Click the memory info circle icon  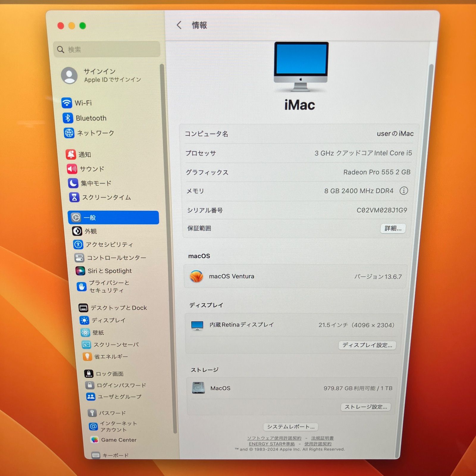pyautogui.click(x=404, y=190)
